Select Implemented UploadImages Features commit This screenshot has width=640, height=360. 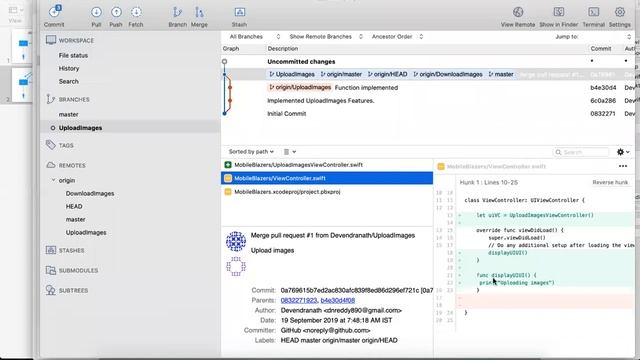427,100
